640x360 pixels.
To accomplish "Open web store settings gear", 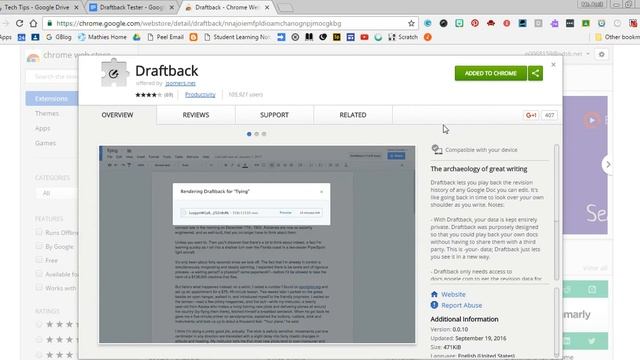I will 601,54.
